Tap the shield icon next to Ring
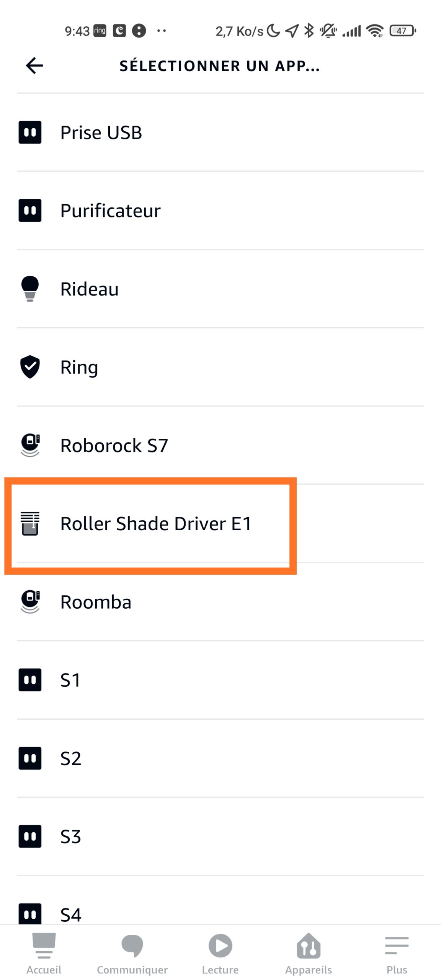This screenshot has height=980, width=441. [30, 367]
